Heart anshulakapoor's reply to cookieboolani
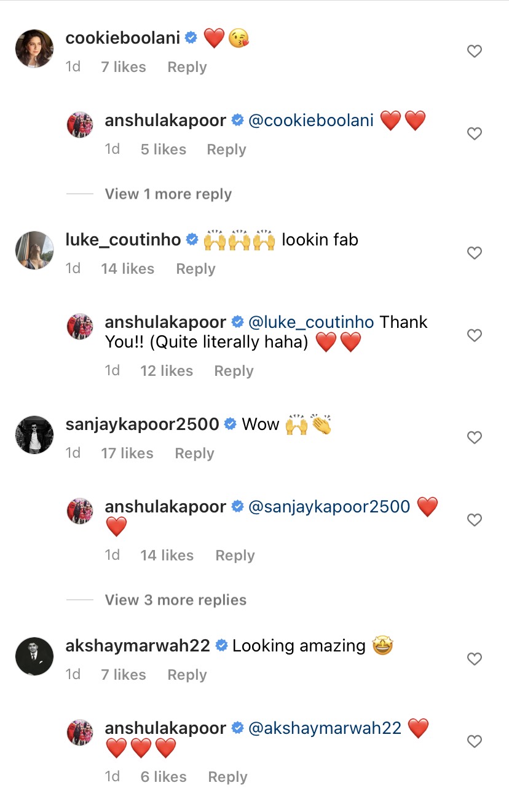The width and height of the screenshot is (509, 812). pos(474,133)
